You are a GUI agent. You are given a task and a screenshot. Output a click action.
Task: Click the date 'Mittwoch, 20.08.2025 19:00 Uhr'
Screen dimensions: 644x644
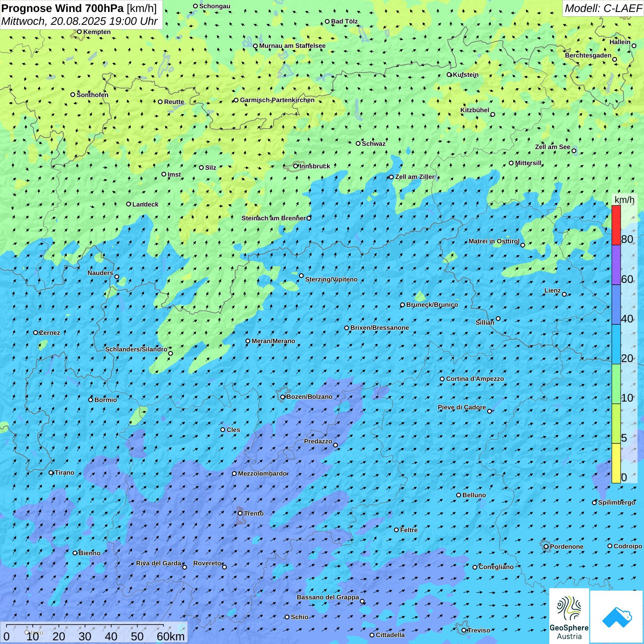(80, 21)
